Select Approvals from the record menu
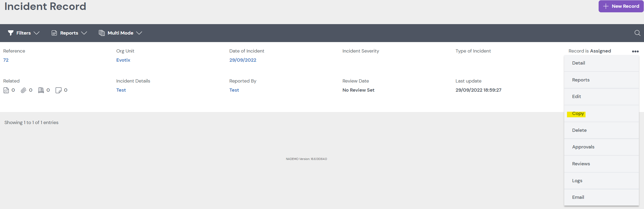 click(x=583, y=147)
